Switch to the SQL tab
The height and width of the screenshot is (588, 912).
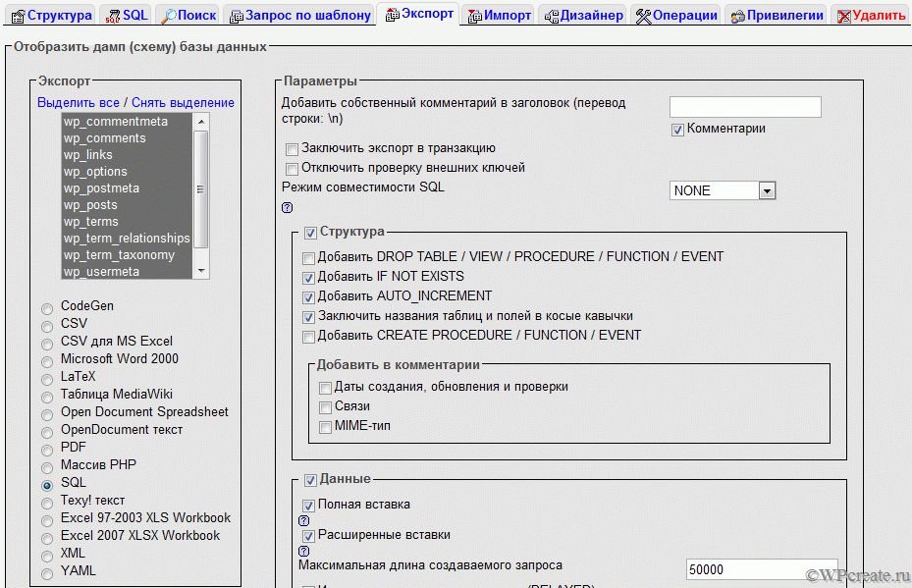click(127, 15)
